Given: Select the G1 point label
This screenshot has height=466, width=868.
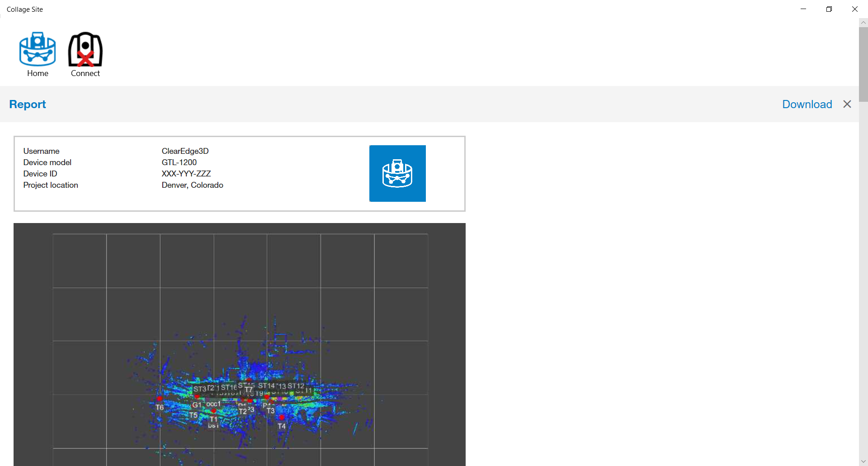Looking at the screenshot, I should pos(197,405).
